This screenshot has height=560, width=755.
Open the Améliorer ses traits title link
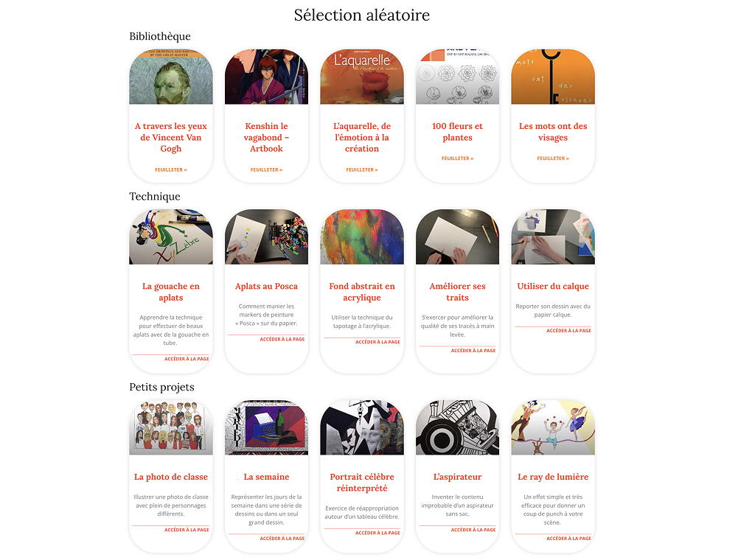(457, 292)
